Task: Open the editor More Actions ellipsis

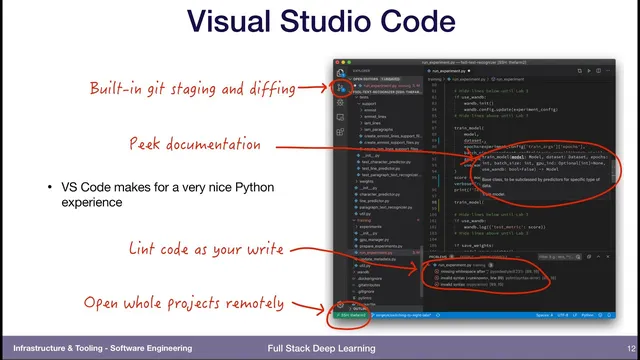Action: tap(608, 71)
